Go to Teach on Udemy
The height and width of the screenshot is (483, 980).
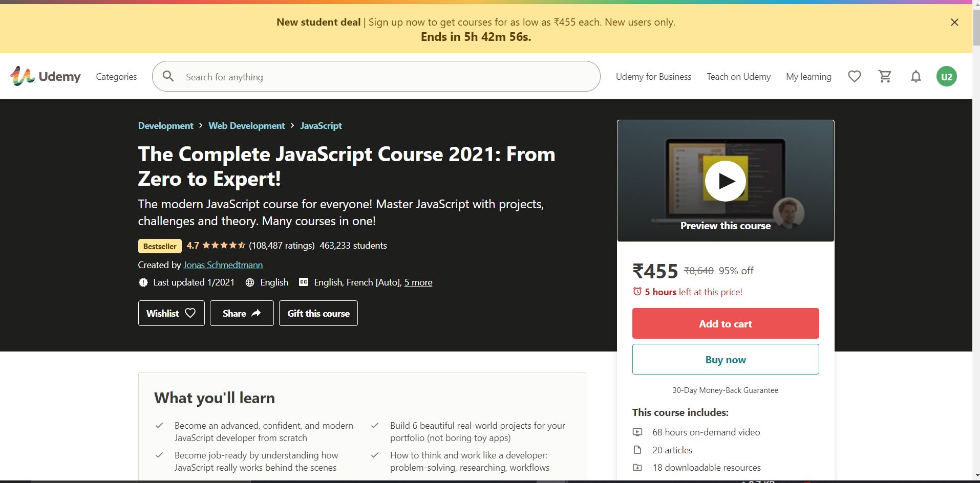738,76
